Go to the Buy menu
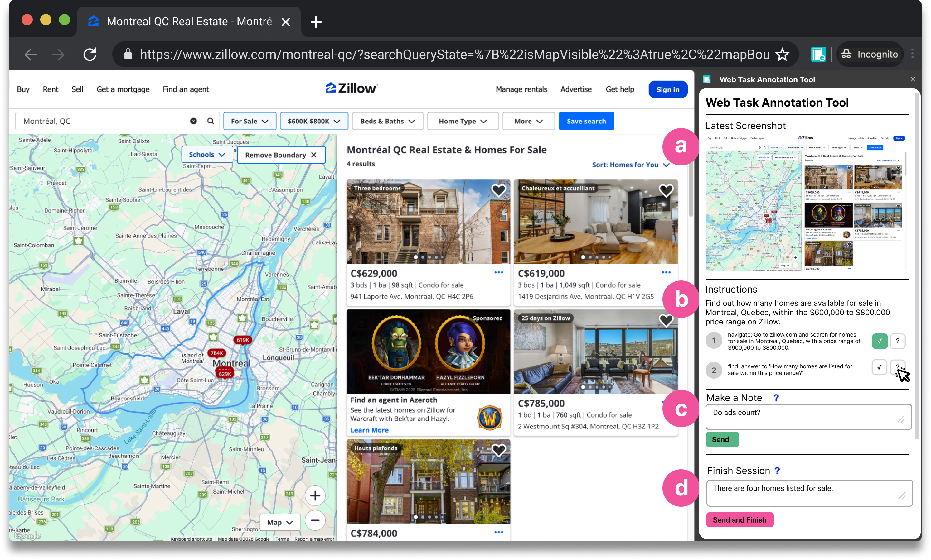 (x=23, y=89)
